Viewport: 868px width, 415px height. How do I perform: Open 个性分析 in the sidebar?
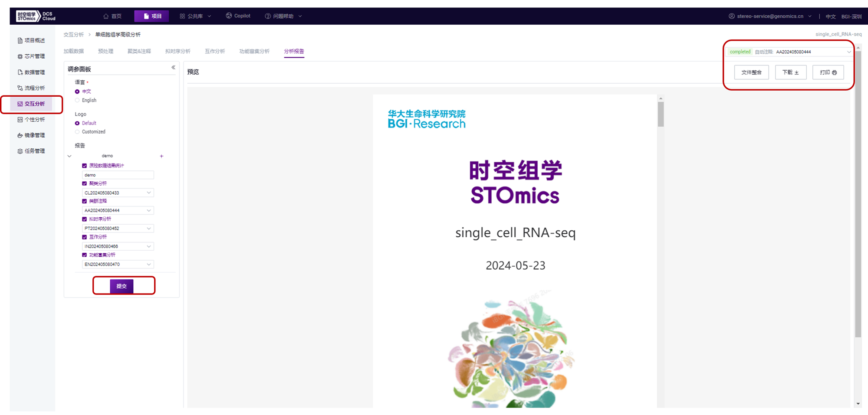tap(31, 119)
